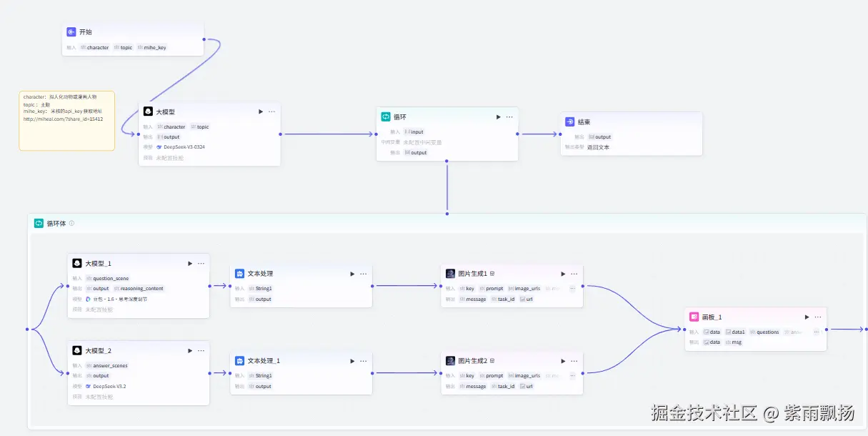This screenshot has height=436, width=868.
Task: Select the yellow sticky note
Action: (x=66, y=136)
